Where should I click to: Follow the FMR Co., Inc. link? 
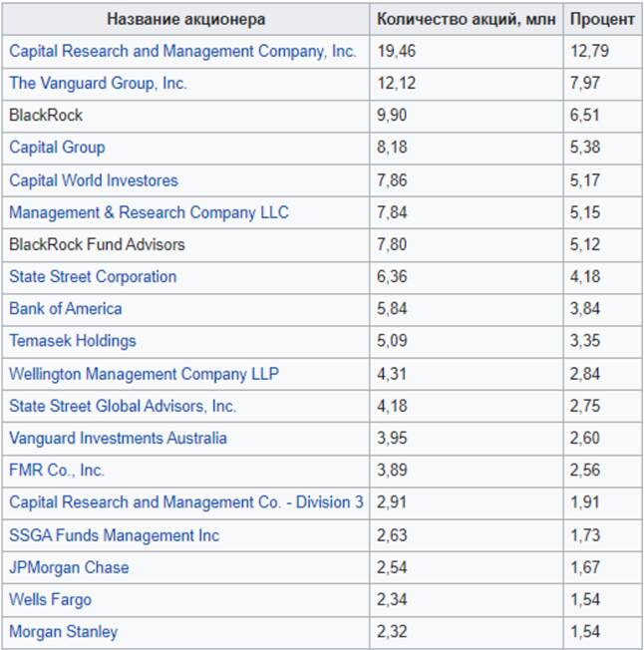57,470
